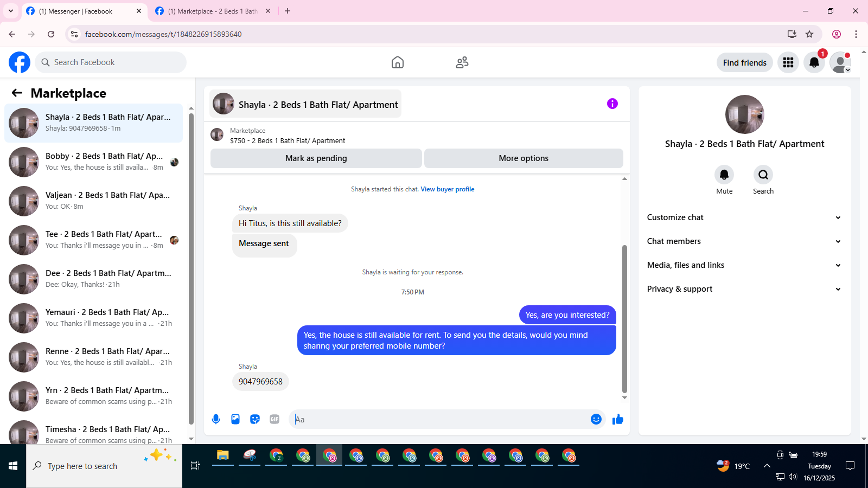Open Chrome profile icon
The width and height of the screenshot is (868, 488).
tap(837, 34)
